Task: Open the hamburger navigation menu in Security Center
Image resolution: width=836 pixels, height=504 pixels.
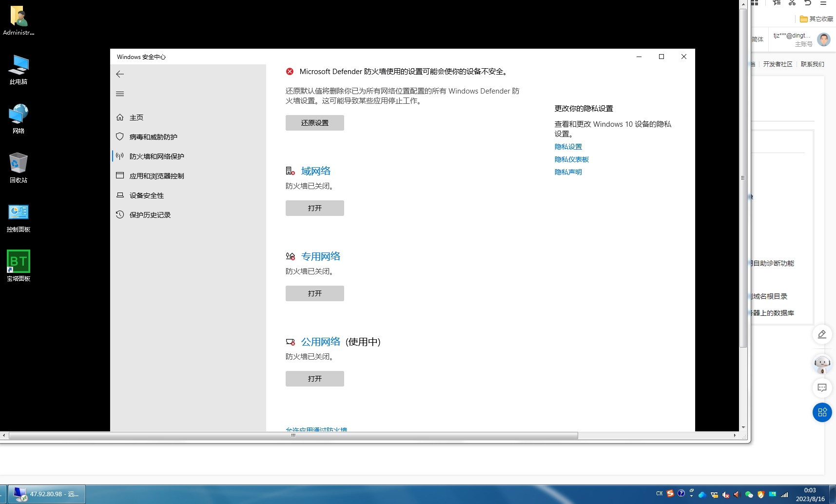Action: [x=120, y=94]
